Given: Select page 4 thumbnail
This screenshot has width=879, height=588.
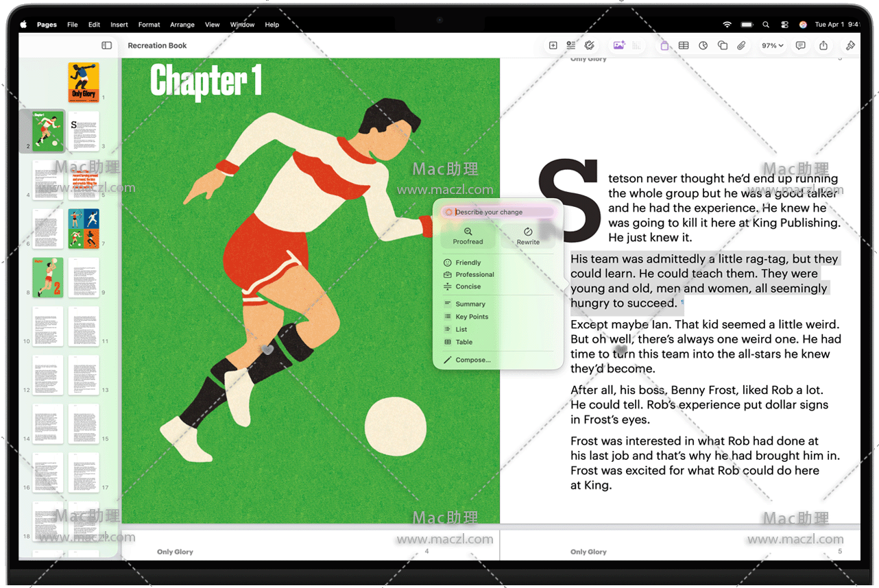Looking at the screenshot, I should pyautogui.click(x=48, y=180).
